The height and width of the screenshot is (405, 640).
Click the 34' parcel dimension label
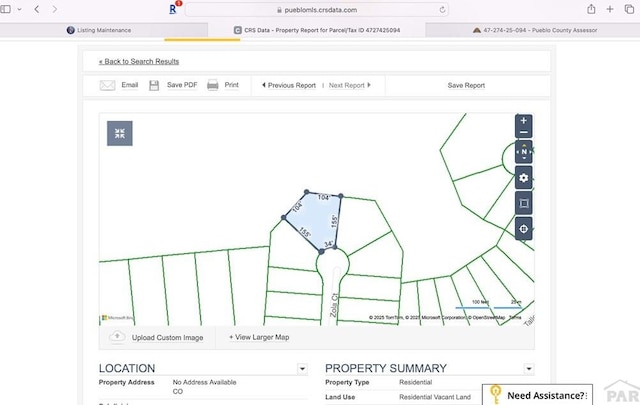tap(329, 244)
